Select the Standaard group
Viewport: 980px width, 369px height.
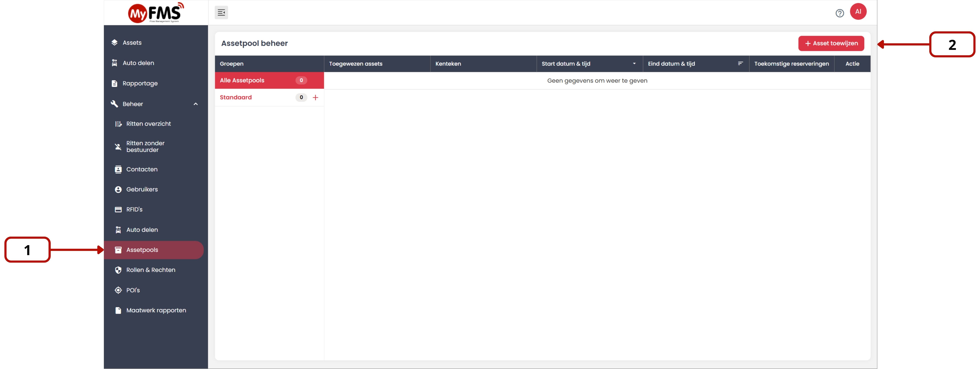pyautogui.click(x=235, y=98)
